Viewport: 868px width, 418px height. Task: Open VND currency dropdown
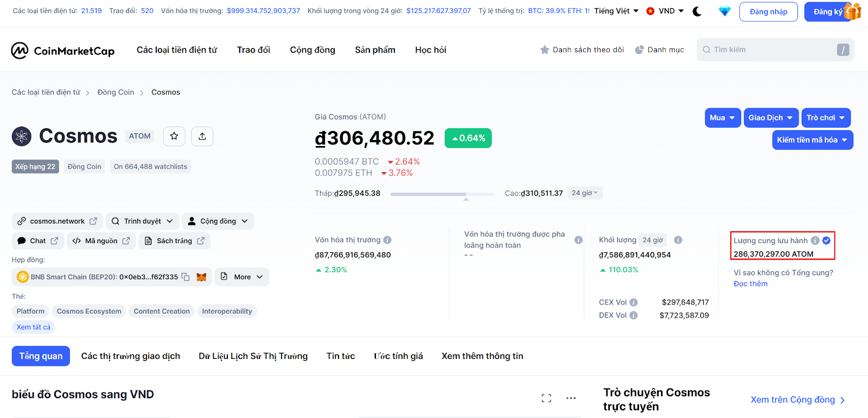point(665,11)
